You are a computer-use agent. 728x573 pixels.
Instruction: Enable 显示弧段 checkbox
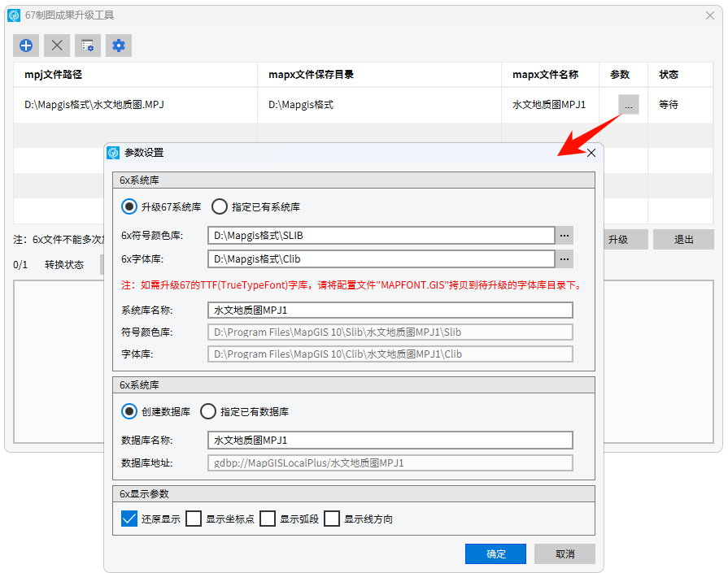[268, 519]
